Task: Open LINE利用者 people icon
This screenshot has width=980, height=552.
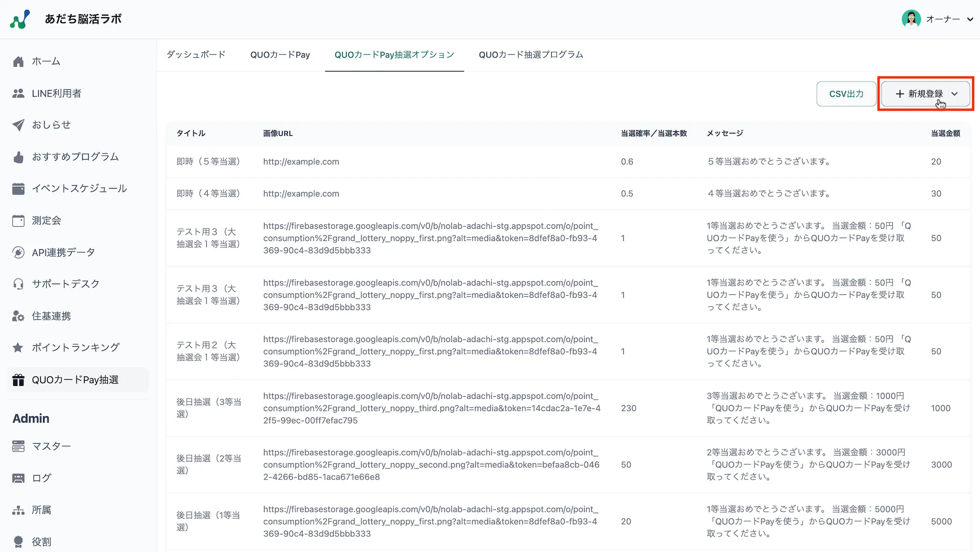Action: 19,93
